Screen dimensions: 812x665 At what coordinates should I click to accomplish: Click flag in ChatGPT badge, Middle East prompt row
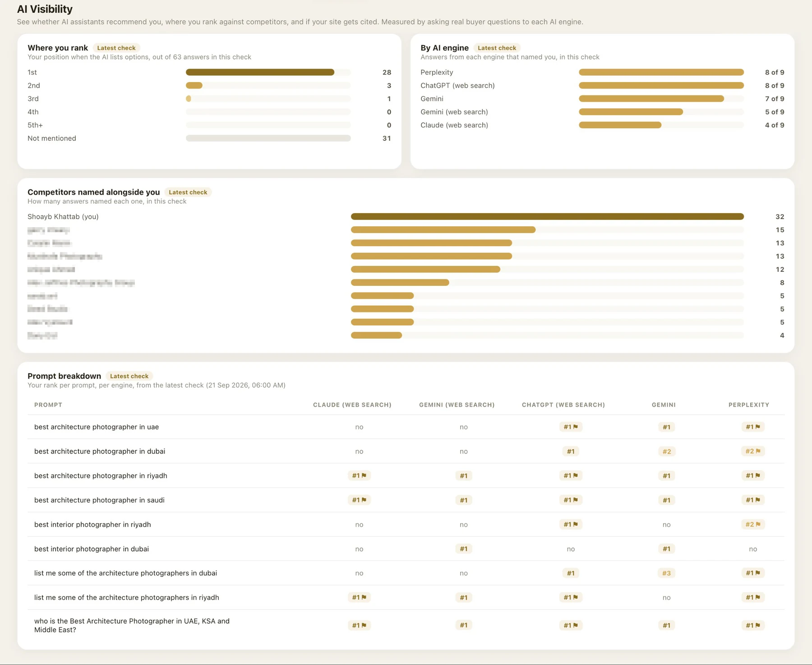click(576, 625)
